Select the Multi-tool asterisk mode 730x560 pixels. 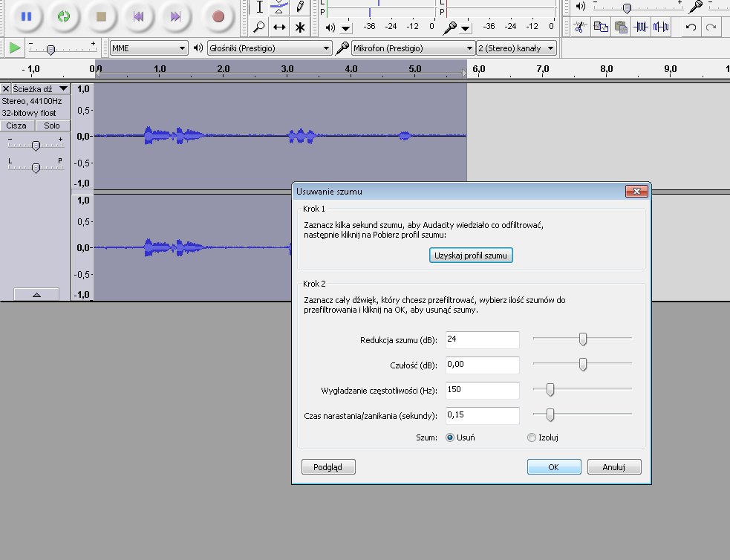300,27
